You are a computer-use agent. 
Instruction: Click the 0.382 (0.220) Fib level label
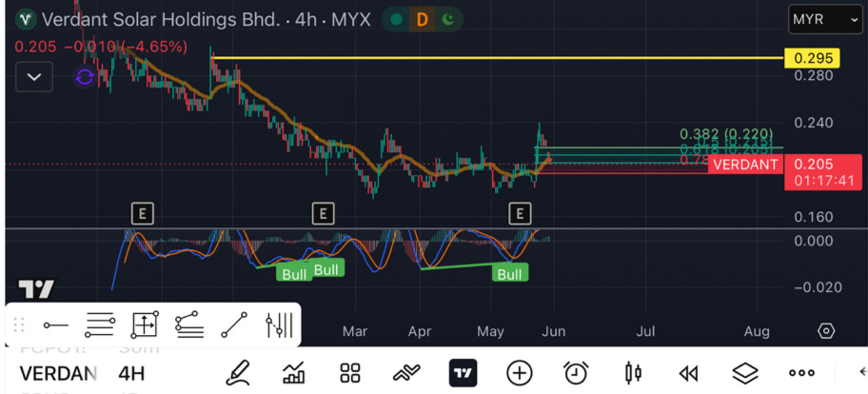point(726,133)
